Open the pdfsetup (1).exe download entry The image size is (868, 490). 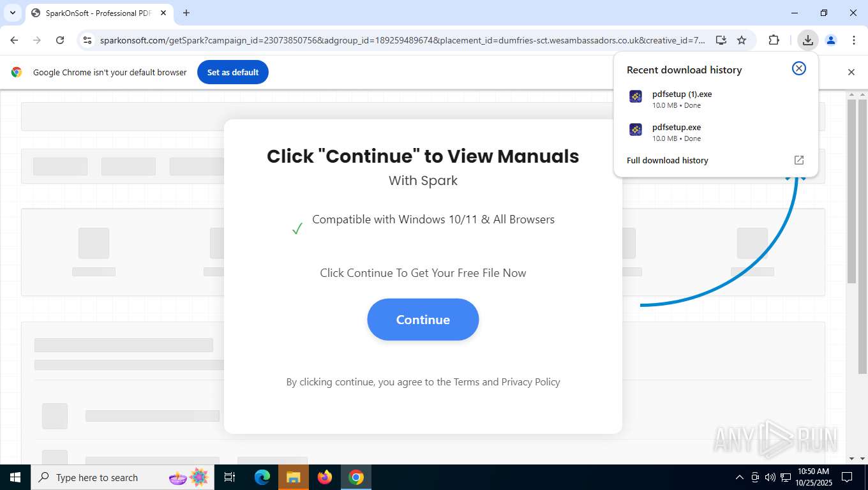coord(715,99)
